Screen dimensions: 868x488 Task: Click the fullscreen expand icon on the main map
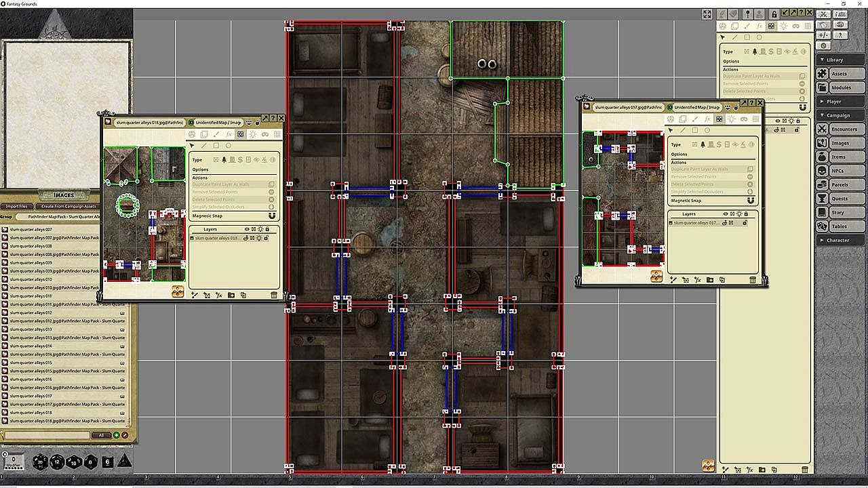(x=707, y=14)
